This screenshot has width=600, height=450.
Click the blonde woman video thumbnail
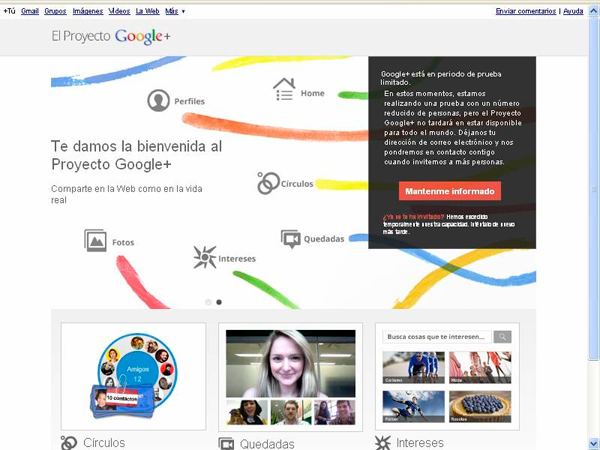pos(290,364)
